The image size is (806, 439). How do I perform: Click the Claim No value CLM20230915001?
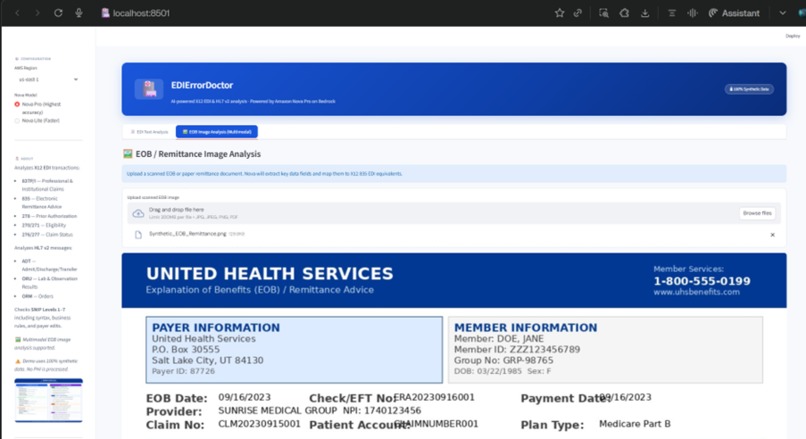point(259,424)
